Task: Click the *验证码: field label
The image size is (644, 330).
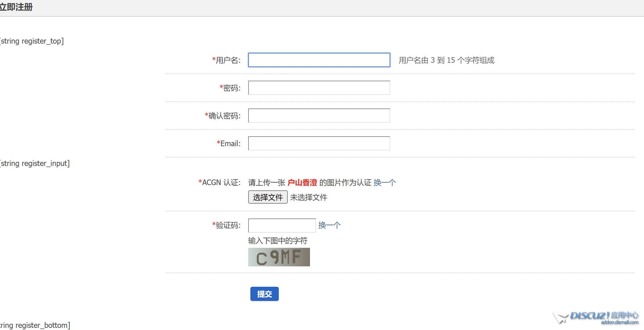Action: (226, 225)
